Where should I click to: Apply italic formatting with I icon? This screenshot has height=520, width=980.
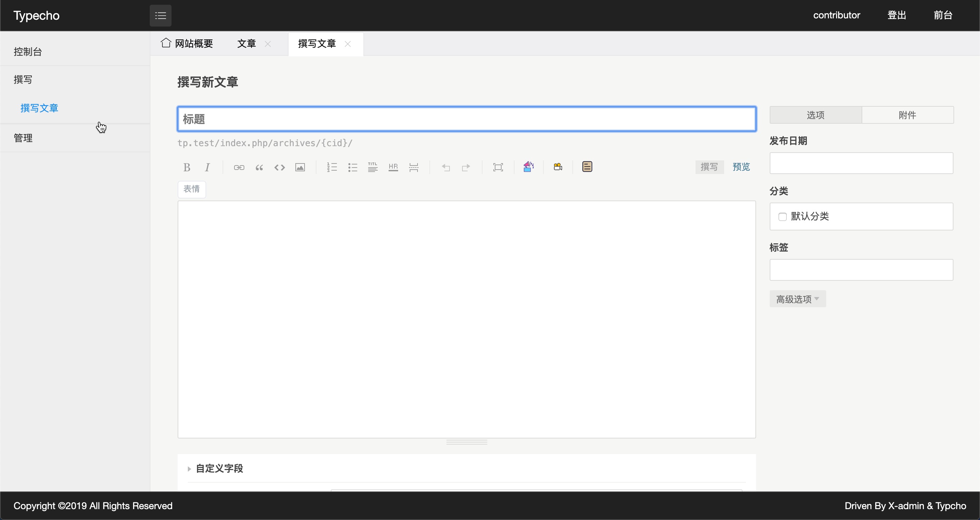coord(207,167)
